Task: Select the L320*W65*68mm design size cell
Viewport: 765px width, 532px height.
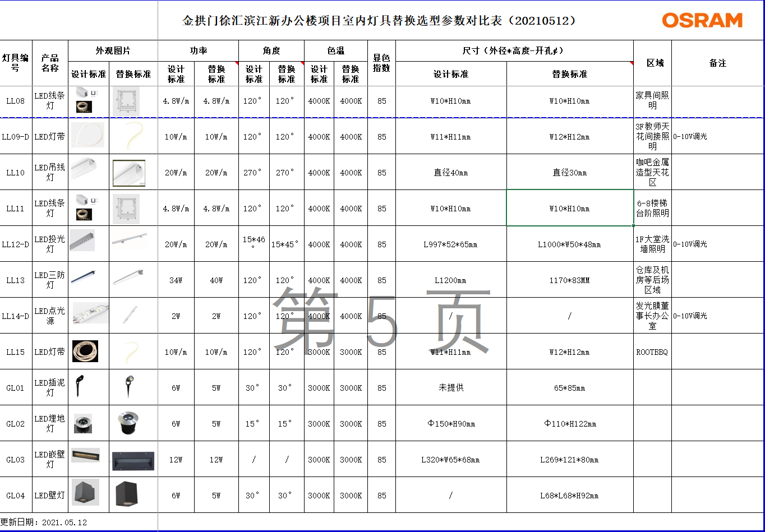Action: point(451,459)
